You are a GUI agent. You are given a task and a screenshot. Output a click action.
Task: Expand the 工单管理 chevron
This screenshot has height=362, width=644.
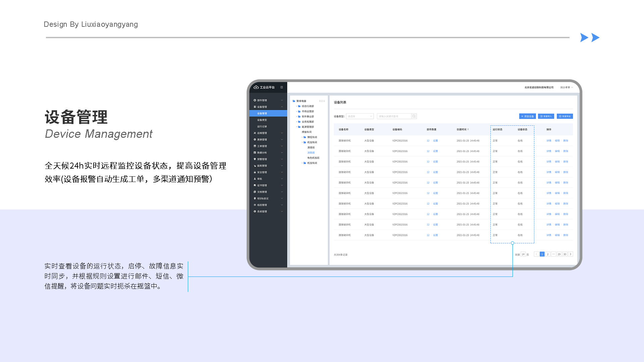coord(282,146)
